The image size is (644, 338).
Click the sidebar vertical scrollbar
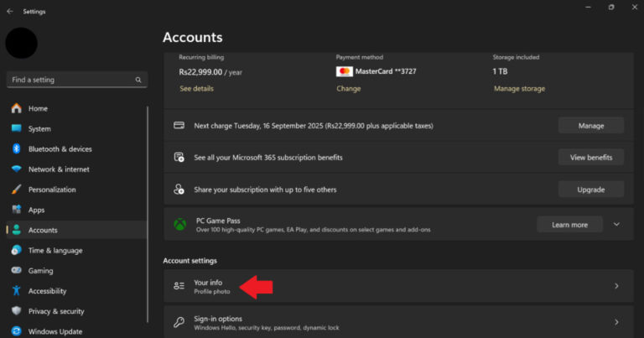click(x=148, y=215)
